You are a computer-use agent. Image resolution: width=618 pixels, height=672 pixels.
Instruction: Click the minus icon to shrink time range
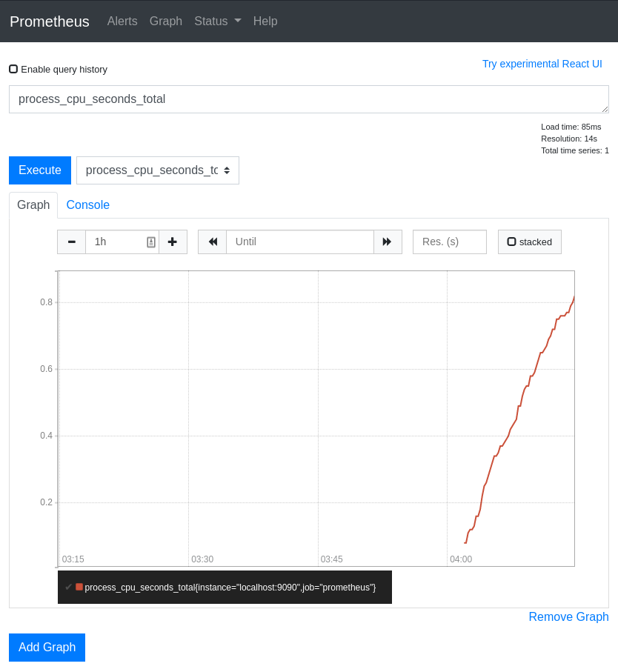pos(71,242)
